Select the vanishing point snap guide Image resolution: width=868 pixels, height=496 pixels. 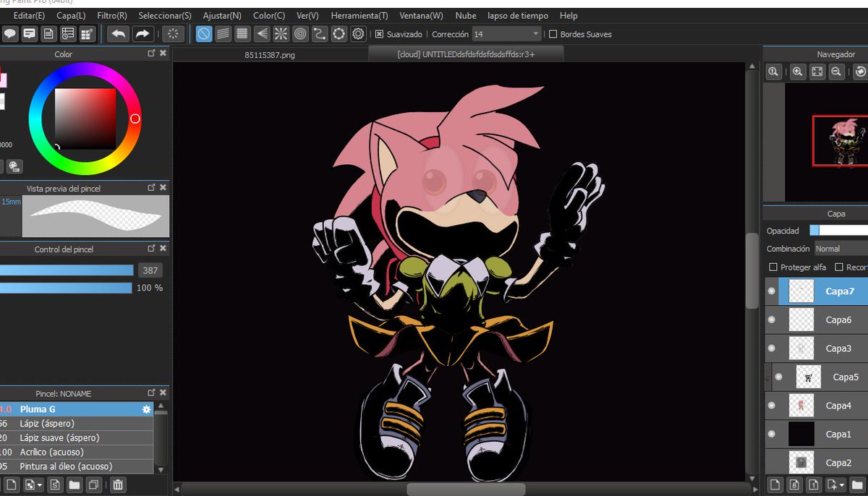tap(262, 34)
